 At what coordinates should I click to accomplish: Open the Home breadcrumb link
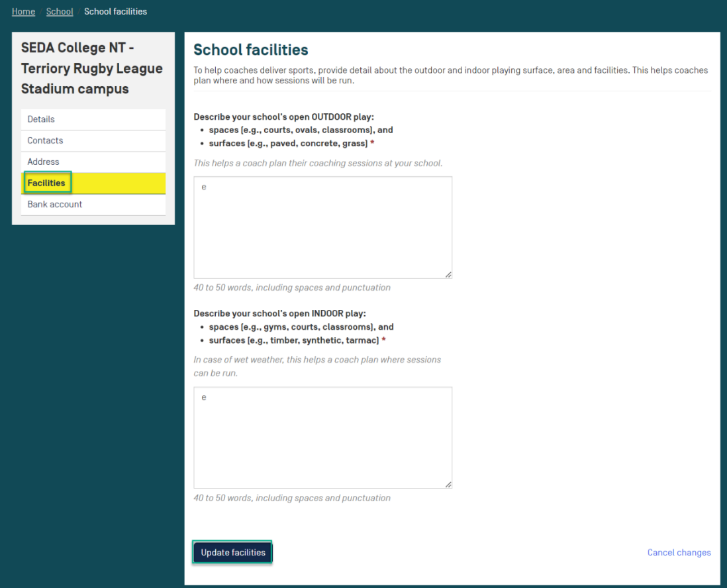coord(23,12)
